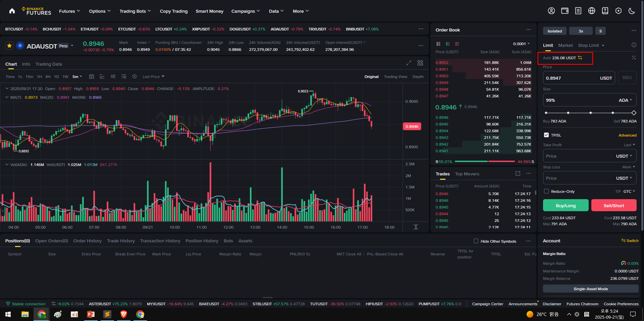Click the calculator icon in order panel
The height and width of the screenshot is (321, 644).
634,58
